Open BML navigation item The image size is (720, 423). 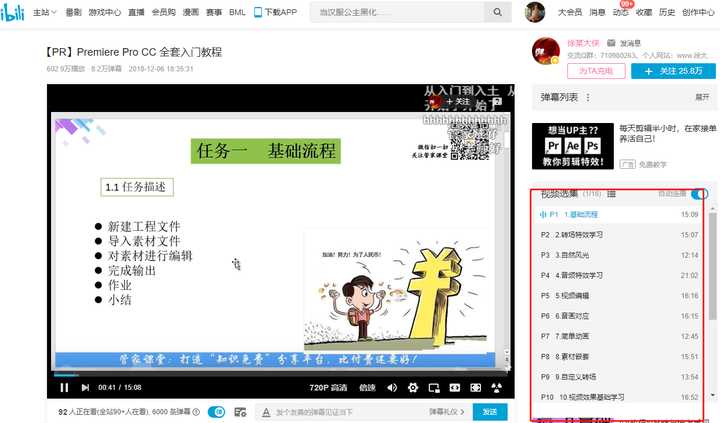[237, 12]
